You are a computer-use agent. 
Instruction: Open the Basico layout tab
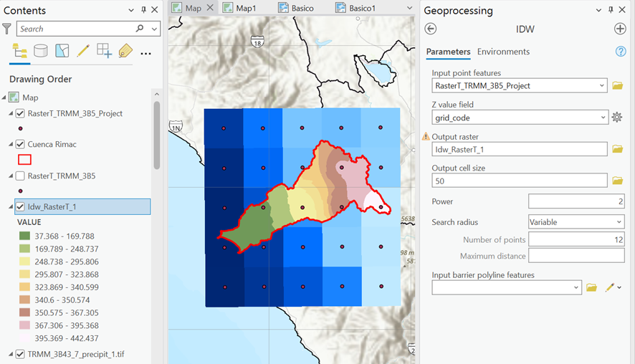pyautogui.click(x=296, y=8)
